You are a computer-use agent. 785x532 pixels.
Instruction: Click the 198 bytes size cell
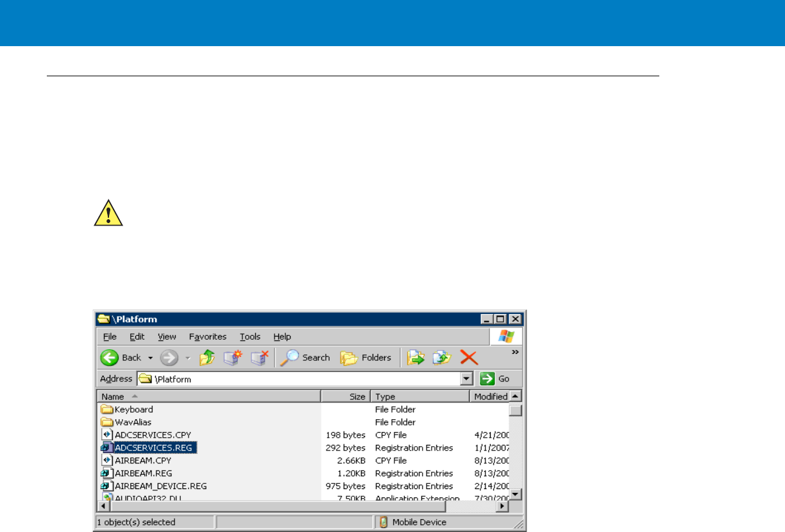click(x=346, y=435)
